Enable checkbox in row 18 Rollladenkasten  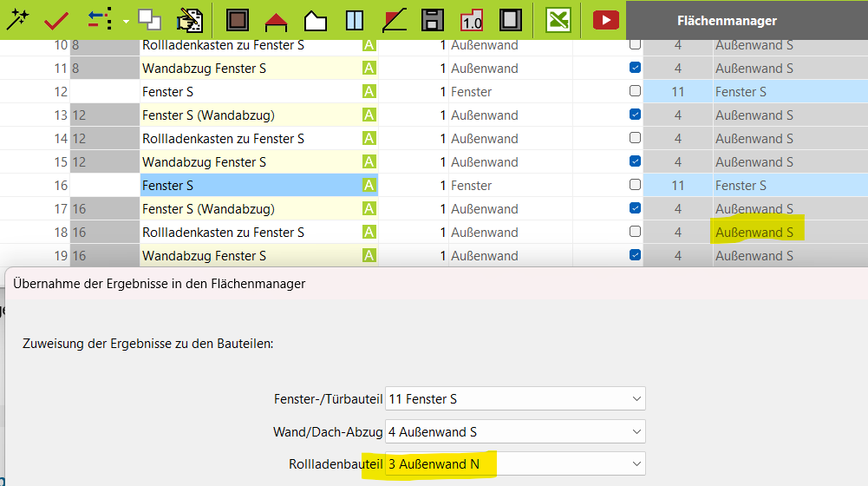(x=635, y=232)
